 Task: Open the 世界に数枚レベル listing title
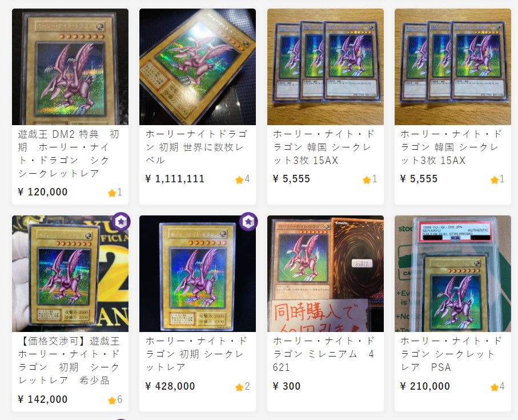[x=196, y=147]
